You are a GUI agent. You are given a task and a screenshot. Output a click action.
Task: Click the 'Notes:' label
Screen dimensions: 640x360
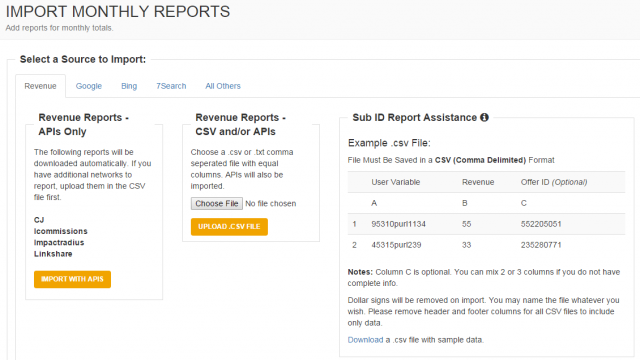click(x=360, y=272)
